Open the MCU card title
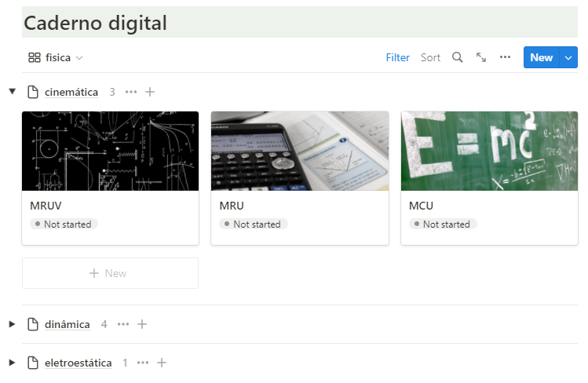 pos(421,206)
